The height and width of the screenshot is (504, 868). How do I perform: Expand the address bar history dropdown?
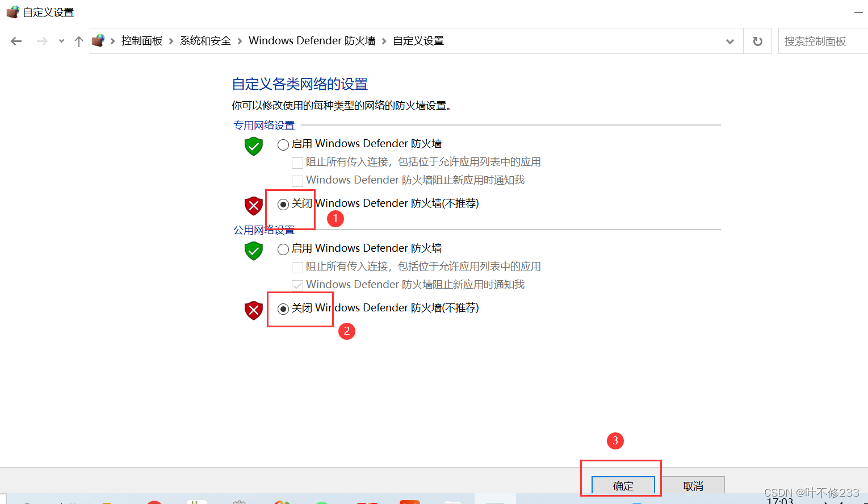click(x=730, y=41)
